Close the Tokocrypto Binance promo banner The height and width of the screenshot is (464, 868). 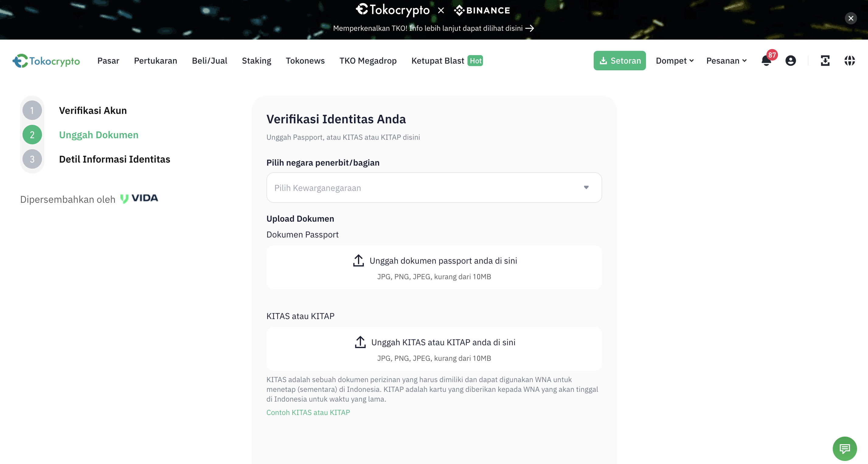pos(850,18)
